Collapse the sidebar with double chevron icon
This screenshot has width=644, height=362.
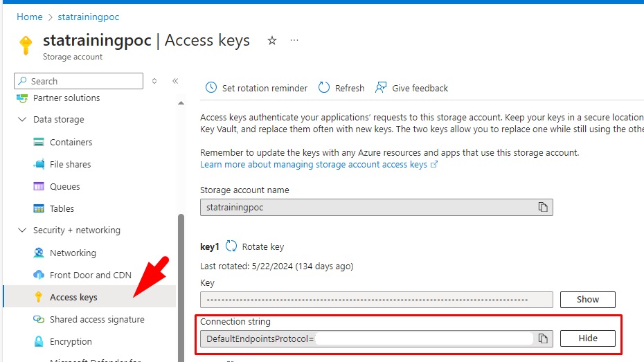pos(175,81)
